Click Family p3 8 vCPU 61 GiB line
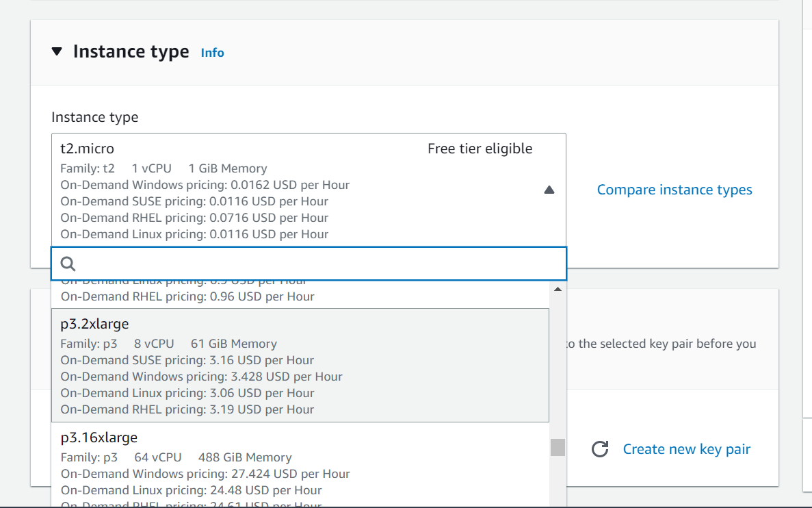 (169, 344)
